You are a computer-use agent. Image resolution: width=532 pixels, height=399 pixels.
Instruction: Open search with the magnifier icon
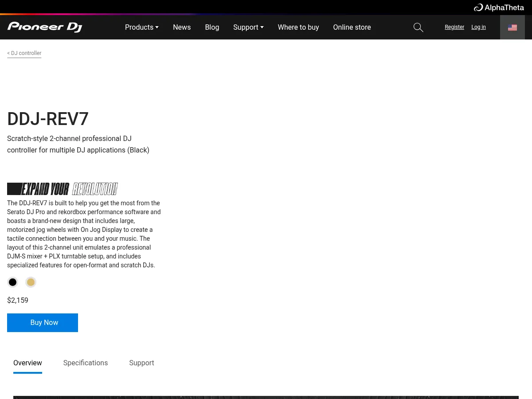pos(418,27)
